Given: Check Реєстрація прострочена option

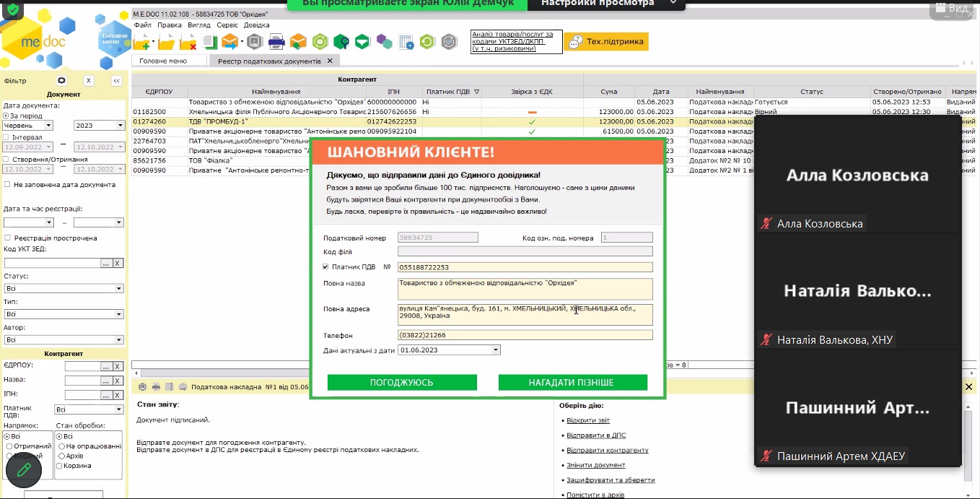Looking at the screenshot, I should 6,238.
